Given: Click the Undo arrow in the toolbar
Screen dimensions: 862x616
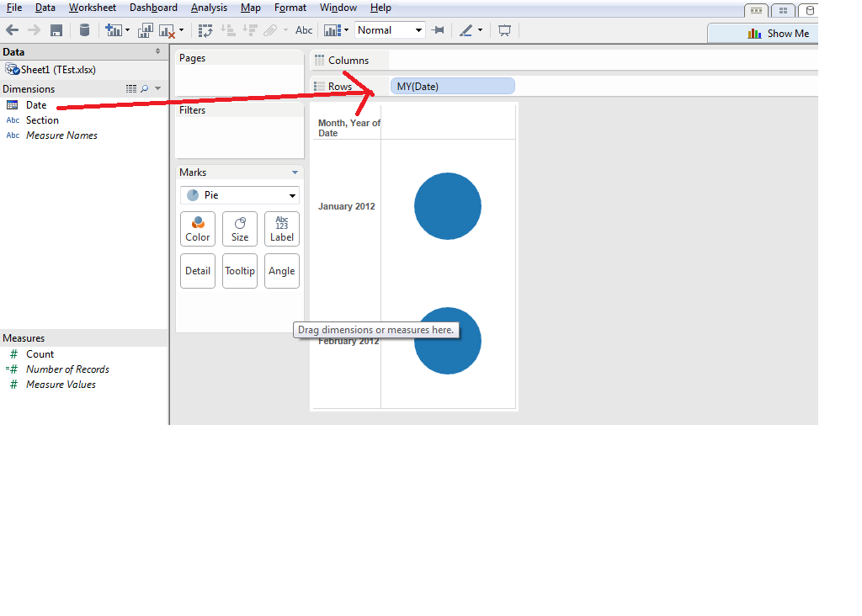Looking at the screenshot, I should [x=12, y=30].
